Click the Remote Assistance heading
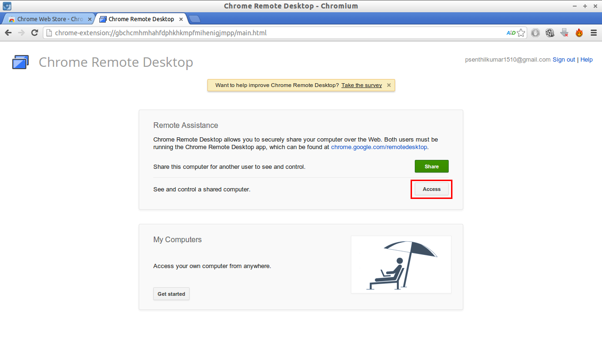 [186, 125]
